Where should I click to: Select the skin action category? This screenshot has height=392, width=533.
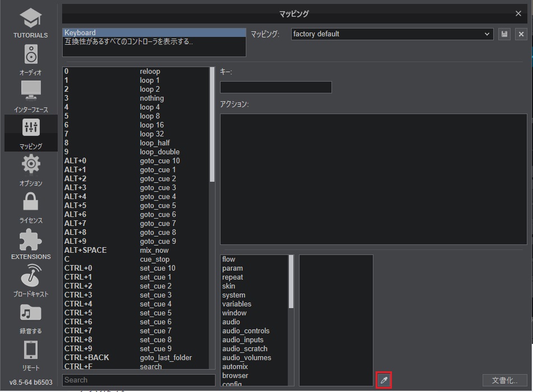pos(254,286)
